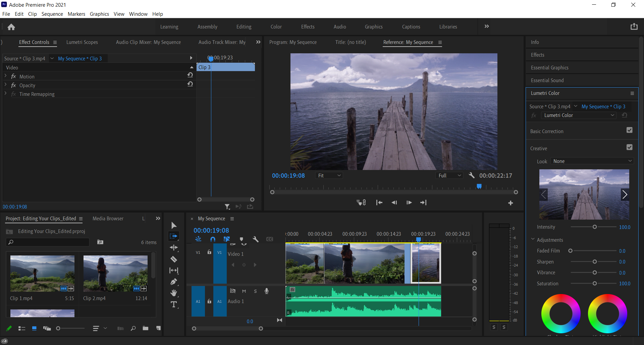Select the Pen tool in toolbar
Image resolution: width=644 pixels, height=345 pixels.
[173, 282]
